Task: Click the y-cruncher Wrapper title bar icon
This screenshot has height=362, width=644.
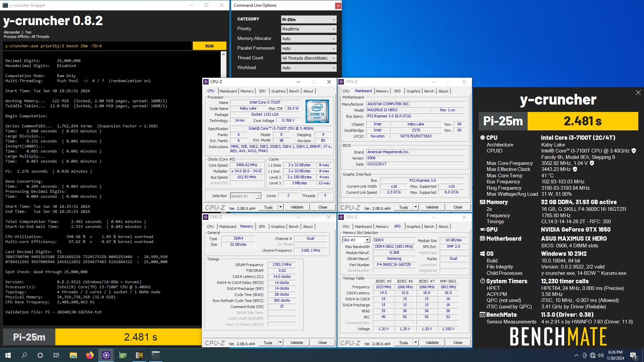Action: tap(5, 5)
